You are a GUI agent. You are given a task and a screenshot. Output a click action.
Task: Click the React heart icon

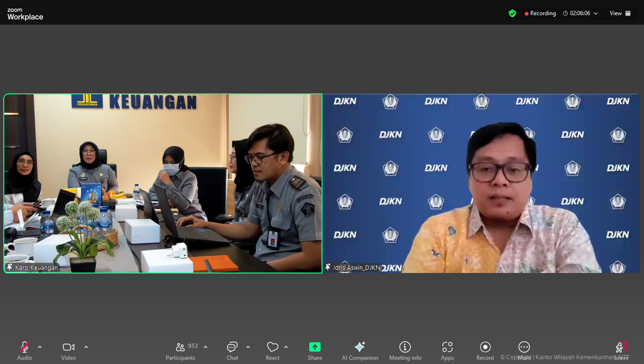click(272, 347)
